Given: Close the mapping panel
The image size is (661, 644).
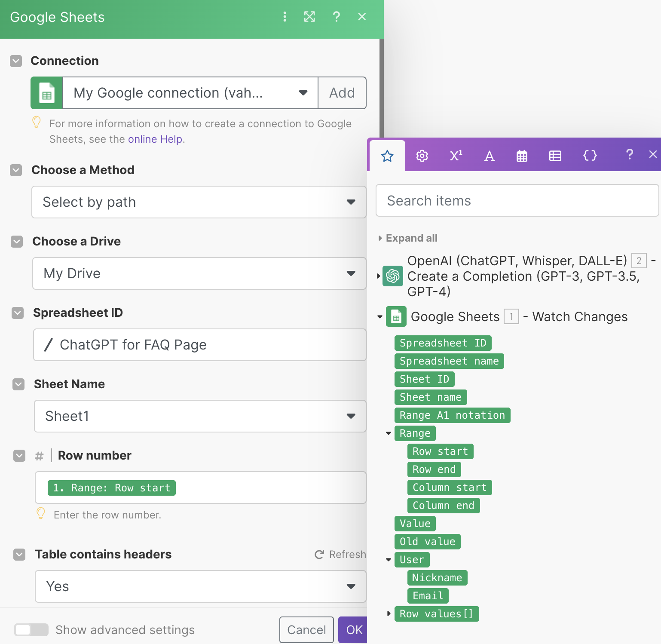Looking at the screenshot, I should [653, 154].
